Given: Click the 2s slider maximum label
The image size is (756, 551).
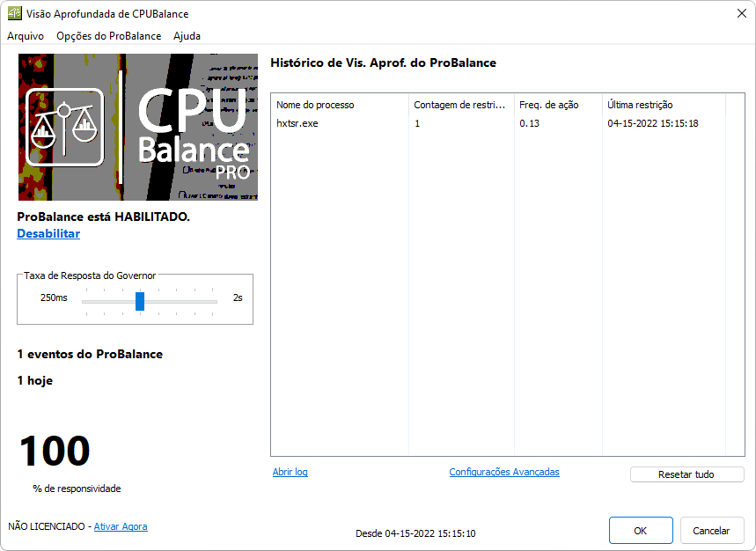Looking at the screenshot, I should point(238,298).
